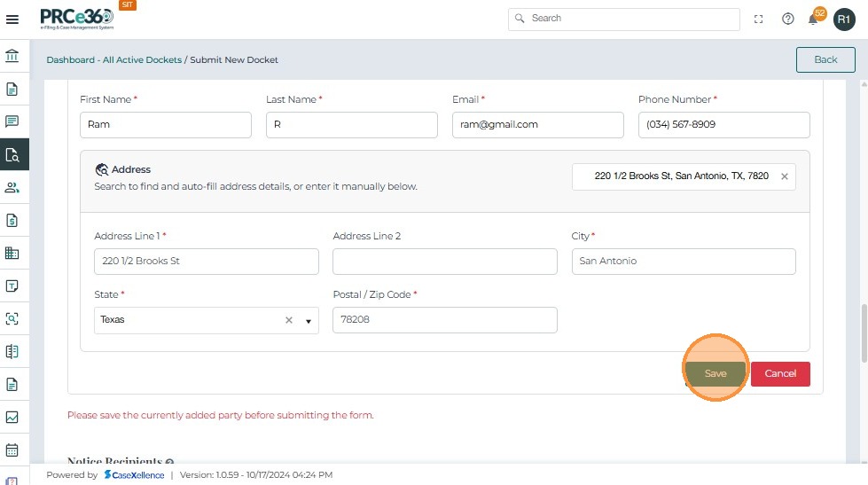Toggle fullscreen mode icon
The width and height of the screenshot is (868, 485).
click(x=758, y=19)
